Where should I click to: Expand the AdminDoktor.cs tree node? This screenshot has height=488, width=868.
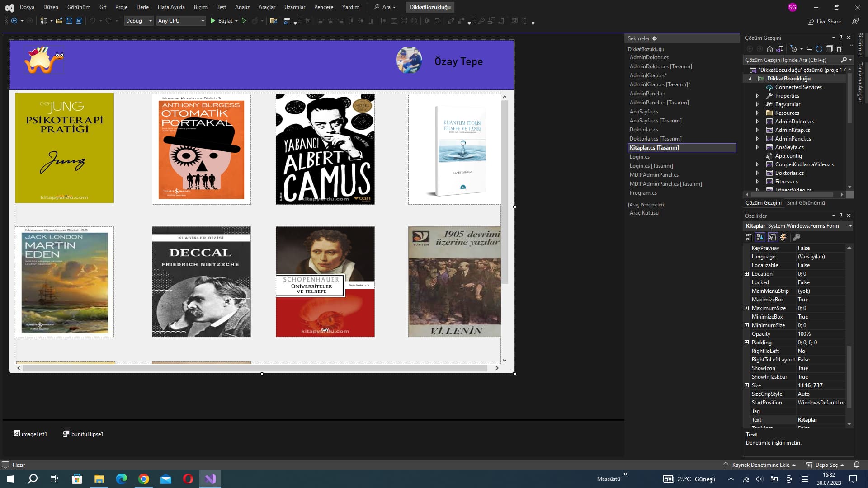tap(757, 122)
